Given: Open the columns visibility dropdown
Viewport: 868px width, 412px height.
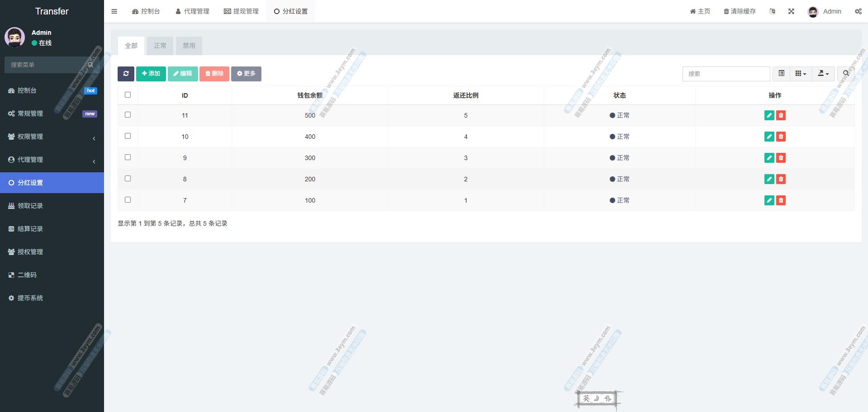Looking at the screenshot, I should (x=801, y=74).
